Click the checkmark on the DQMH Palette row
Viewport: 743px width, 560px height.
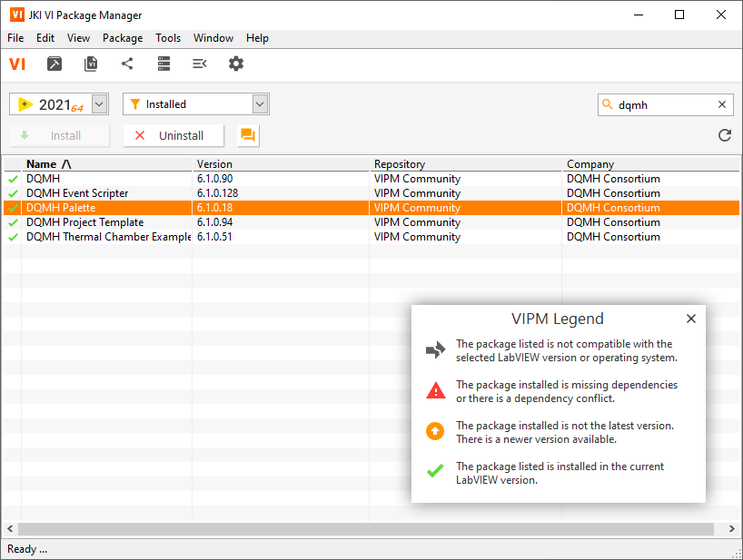tap(13, 208)
